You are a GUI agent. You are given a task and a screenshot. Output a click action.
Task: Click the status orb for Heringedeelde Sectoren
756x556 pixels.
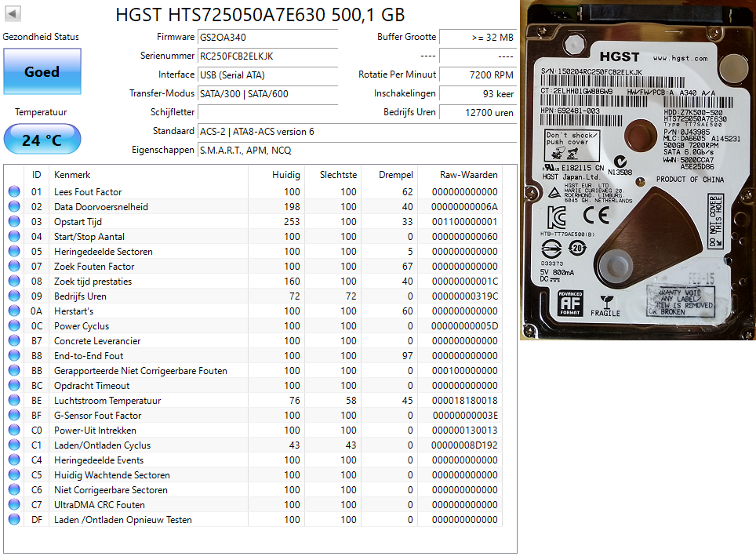(14, 251)
